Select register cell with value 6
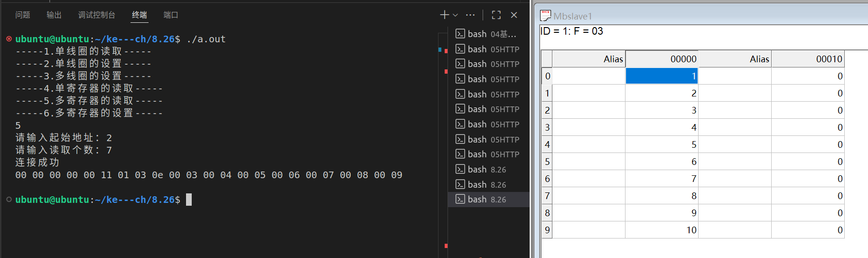The width and height of the screenshot is (868, 258). pos(662,162)
